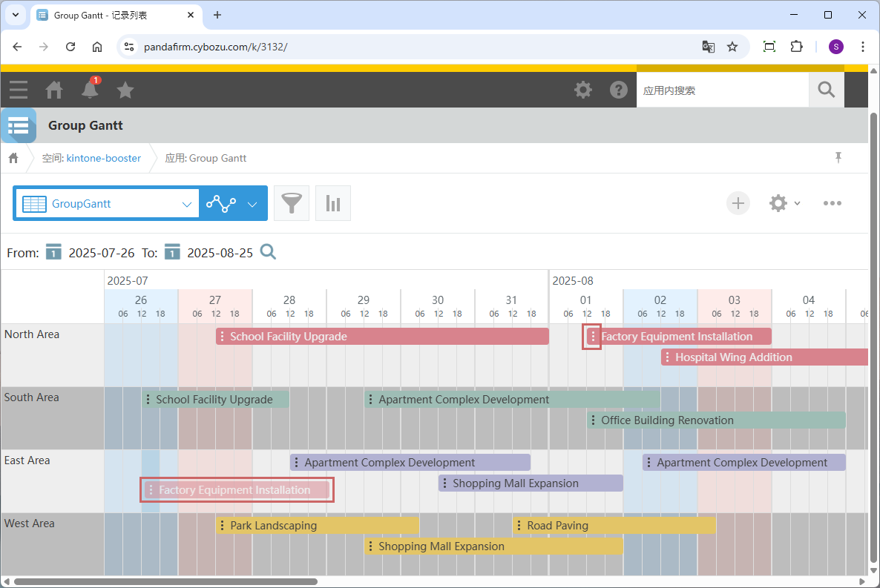The height and width of the screenshot is (588, 880).
Task: Click the date range search magnifier
Action: (x=268, y=252)
